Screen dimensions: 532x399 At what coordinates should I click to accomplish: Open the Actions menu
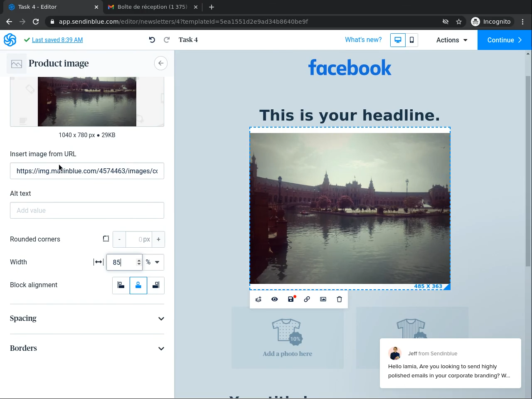[x=451, y=40]
